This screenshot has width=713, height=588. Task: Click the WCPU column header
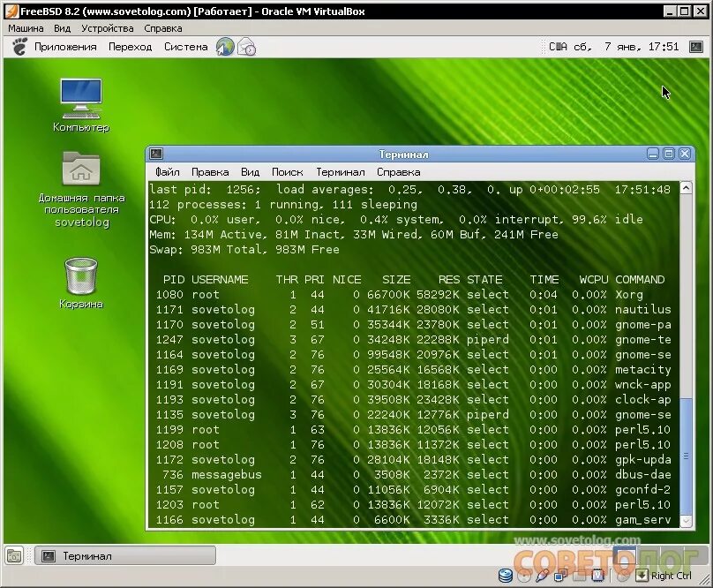tap(593, 280)
